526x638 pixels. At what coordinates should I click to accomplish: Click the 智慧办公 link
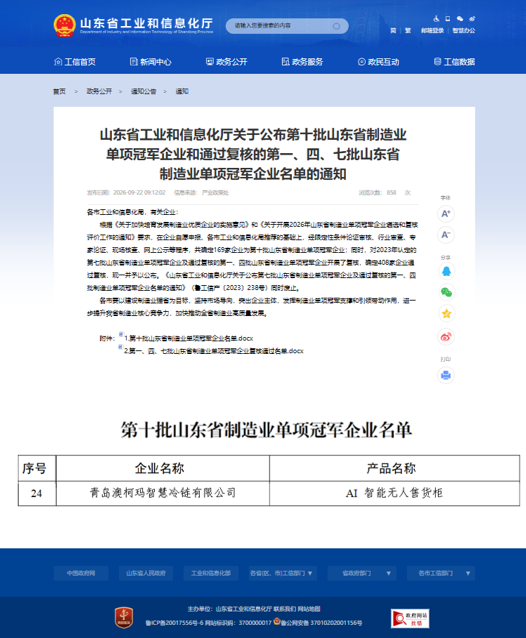464,31
